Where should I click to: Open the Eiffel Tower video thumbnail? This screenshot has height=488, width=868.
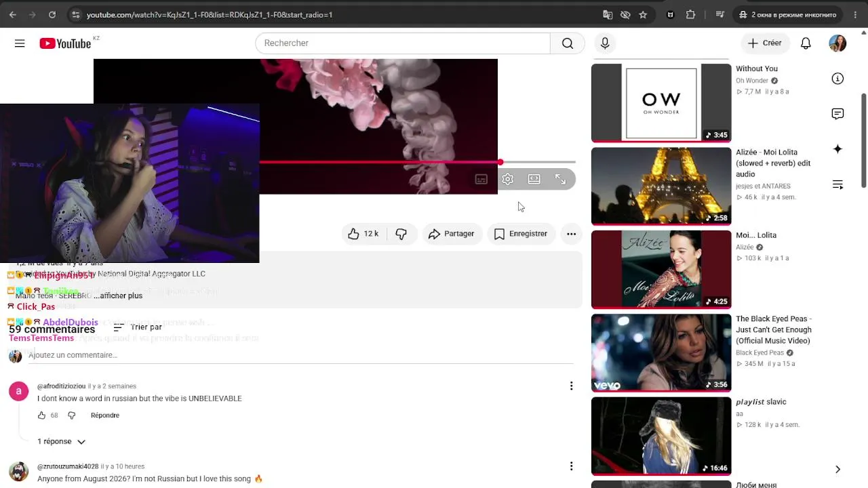pyautogui.click(x=661, y=186)
